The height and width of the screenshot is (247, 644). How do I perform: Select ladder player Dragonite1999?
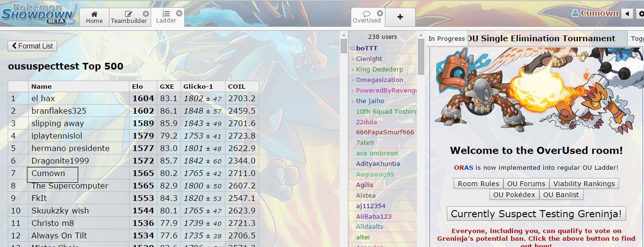pyautogui.click(x=60, y=161)
